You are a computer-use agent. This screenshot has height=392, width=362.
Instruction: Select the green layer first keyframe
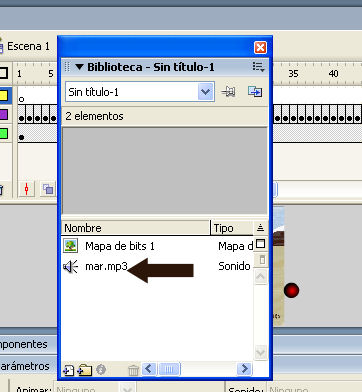[x=22, y=134]
